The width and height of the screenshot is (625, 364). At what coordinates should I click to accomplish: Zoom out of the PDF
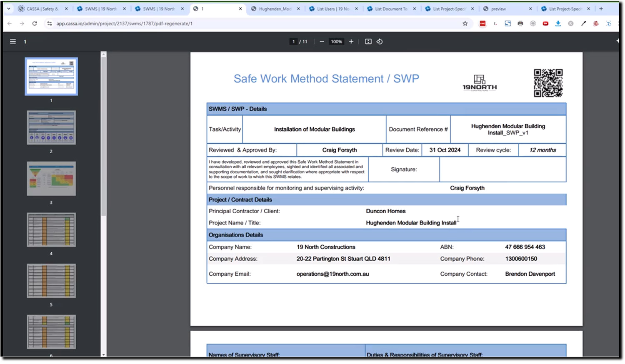[x=322, y=42]
